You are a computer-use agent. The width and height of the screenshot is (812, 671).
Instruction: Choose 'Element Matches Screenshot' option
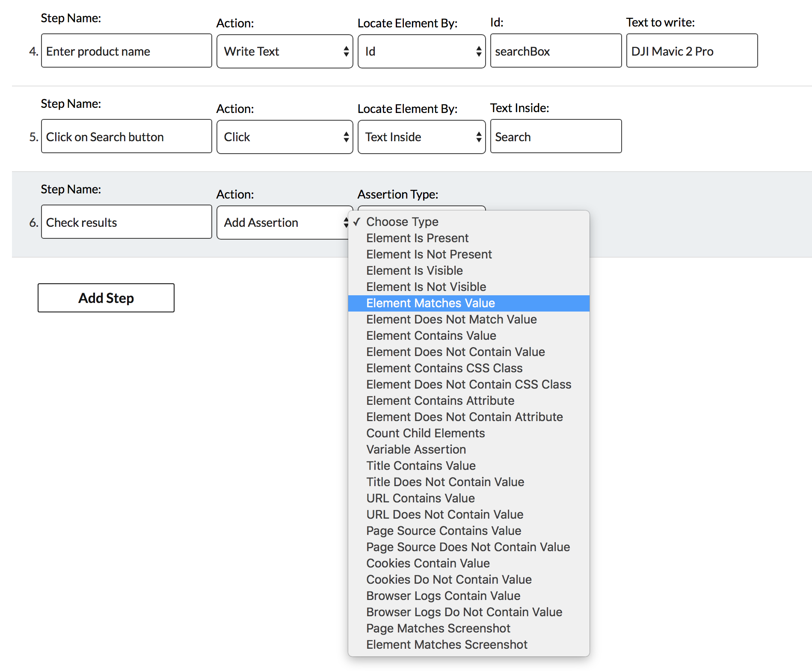click(x=468, y=644)
